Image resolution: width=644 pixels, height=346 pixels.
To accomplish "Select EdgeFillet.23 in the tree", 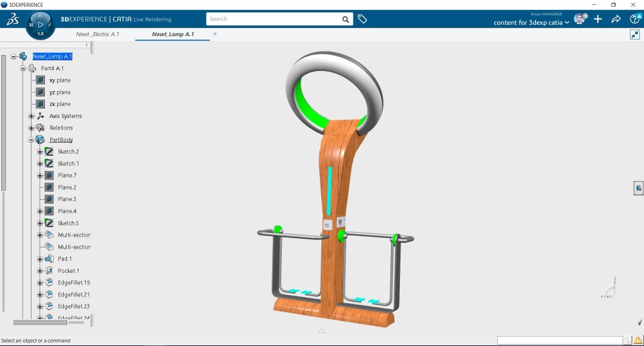I will 74,306.
